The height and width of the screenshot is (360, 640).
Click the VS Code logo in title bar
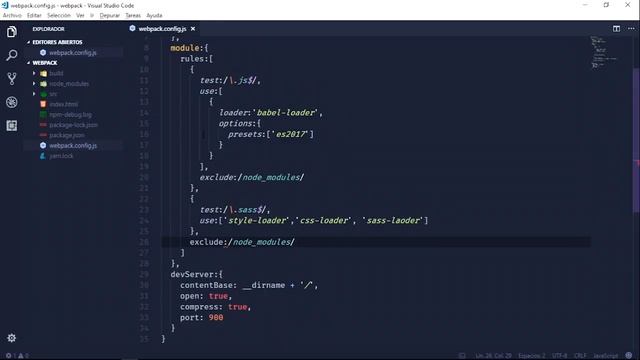[x=5, y=5]
